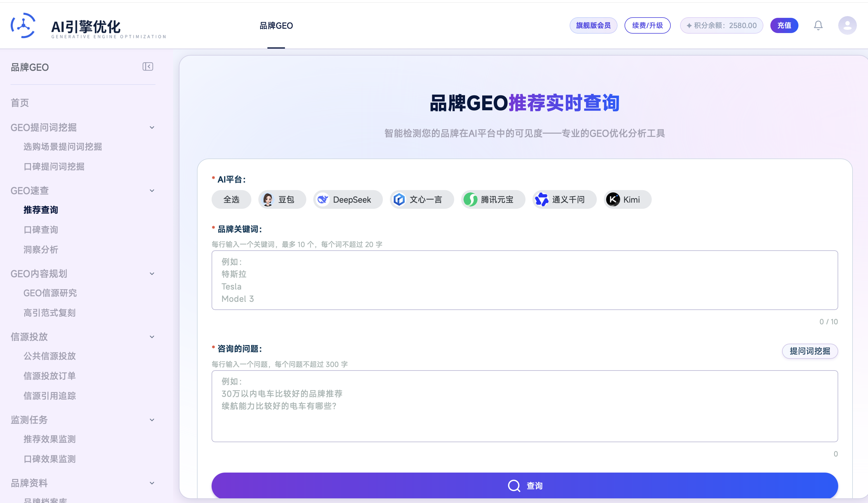This screenshot has width=868, height=503.
Task: Collapse the GEO速查 section chevron
Action: (x=152, y=191)
